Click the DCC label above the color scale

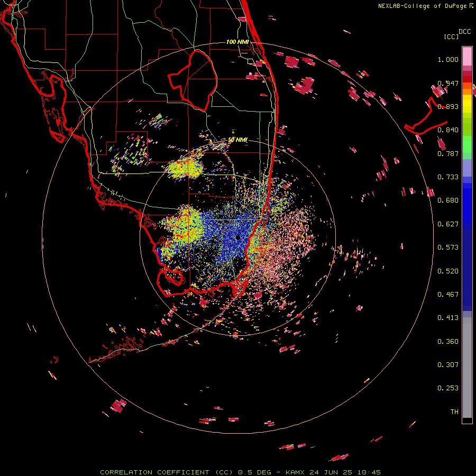(464, 31)
